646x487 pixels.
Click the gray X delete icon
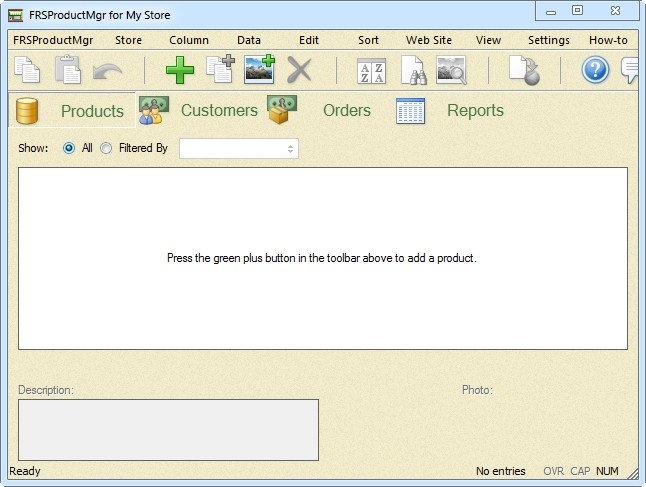pos(299,70)
